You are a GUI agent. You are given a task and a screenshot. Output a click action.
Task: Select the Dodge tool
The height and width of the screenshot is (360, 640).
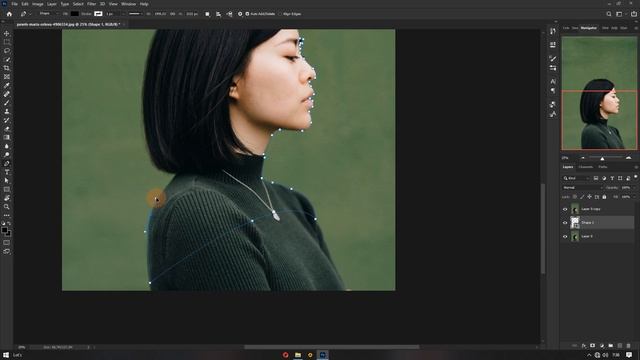(7, 155)
